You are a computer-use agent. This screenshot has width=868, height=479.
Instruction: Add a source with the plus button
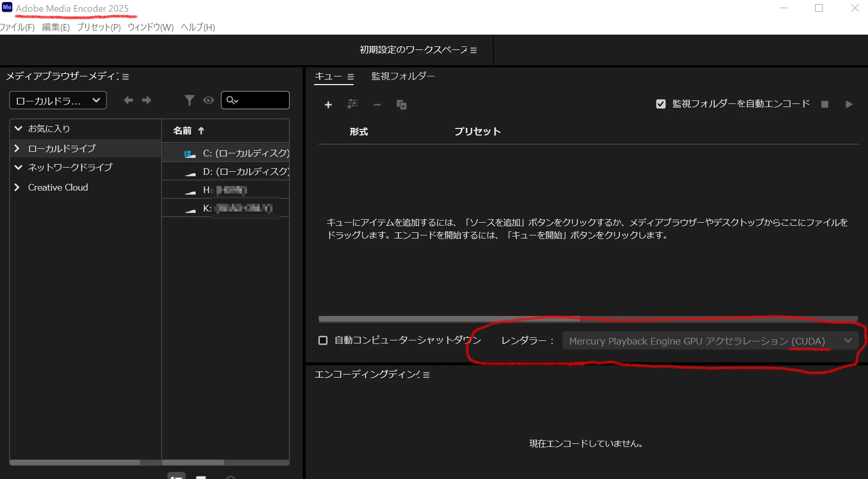[x=328, y=104]
